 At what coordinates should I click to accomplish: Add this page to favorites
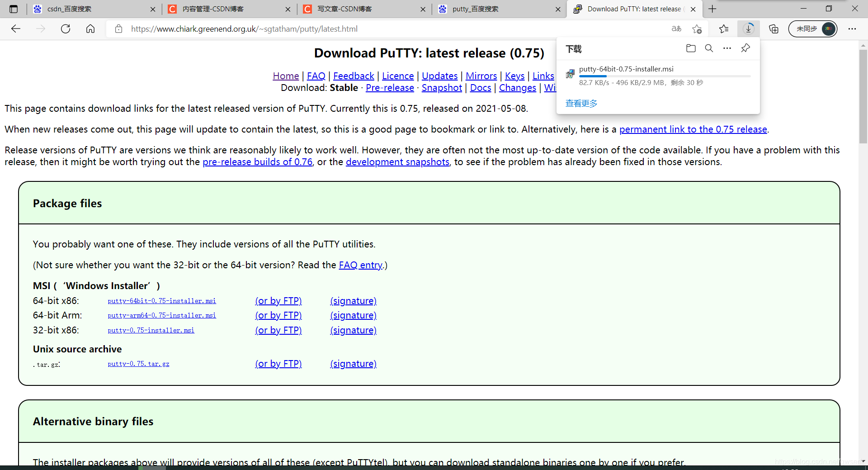coord(697,29)
